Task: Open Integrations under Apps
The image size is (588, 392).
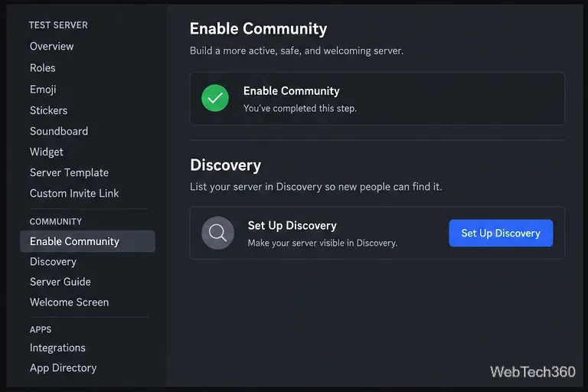Action: (x=57, y=348)
